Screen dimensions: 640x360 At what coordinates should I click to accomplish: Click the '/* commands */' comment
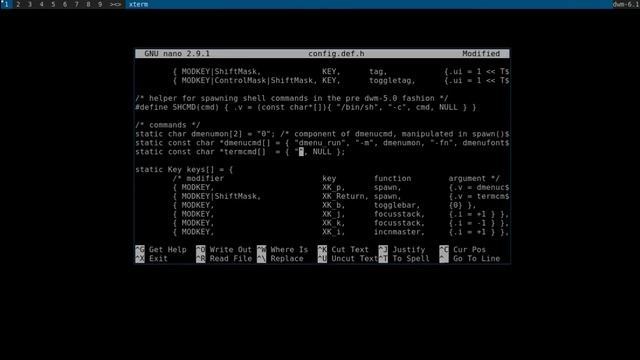tap(168, 125)
